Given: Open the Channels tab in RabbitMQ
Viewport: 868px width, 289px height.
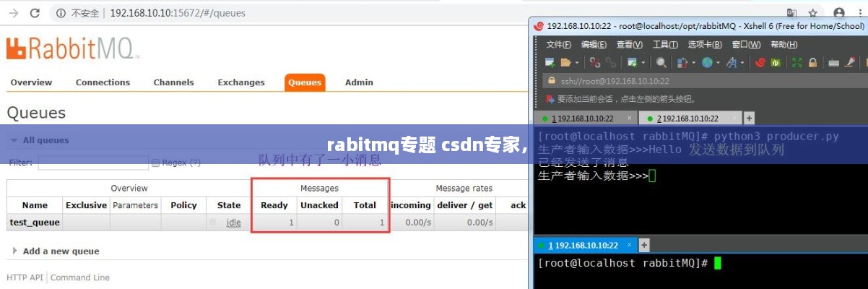Looking at the screenshot, I should click(x=173, y=82).
